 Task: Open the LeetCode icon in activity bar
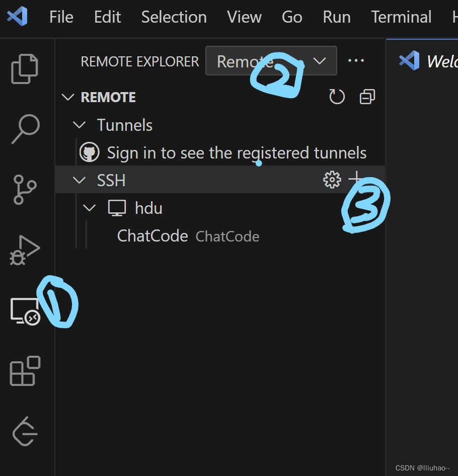(x=25, y=431)
